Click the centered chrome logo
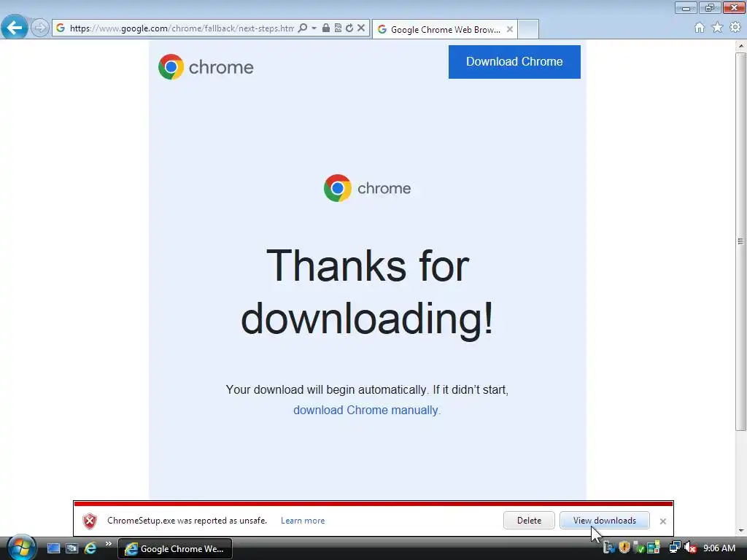Image resolution: width=747 pixels, height=560 pixels. point(367,188)
